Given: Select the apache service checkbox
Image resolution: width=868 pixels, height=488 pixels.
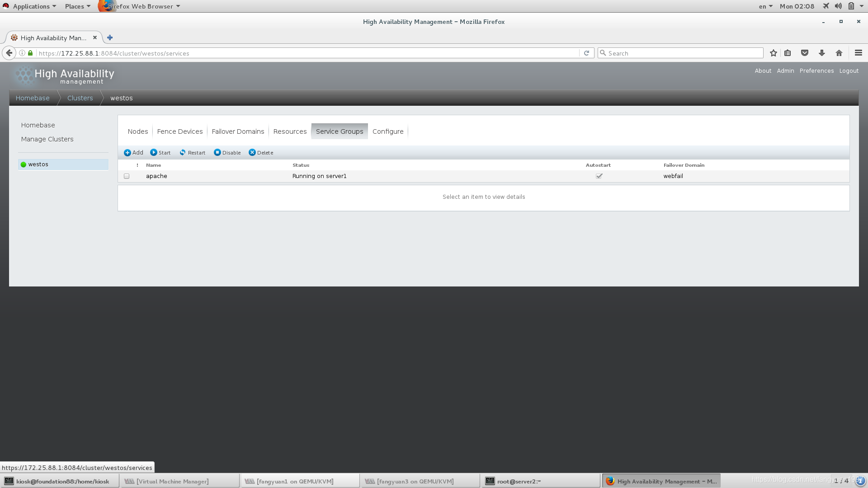Looking at the screenshot, I should pos(127,176).
